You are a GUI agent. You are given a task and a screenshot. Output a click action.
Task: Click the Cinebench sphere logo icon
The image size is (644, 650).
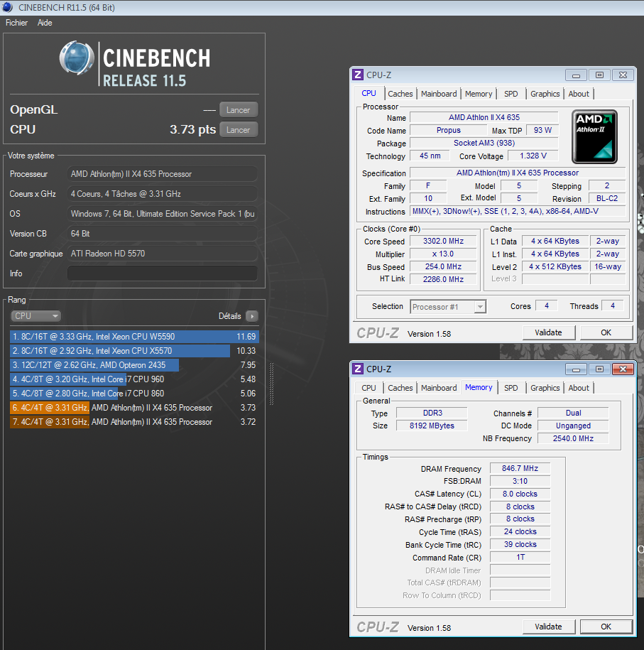[77, 58]
